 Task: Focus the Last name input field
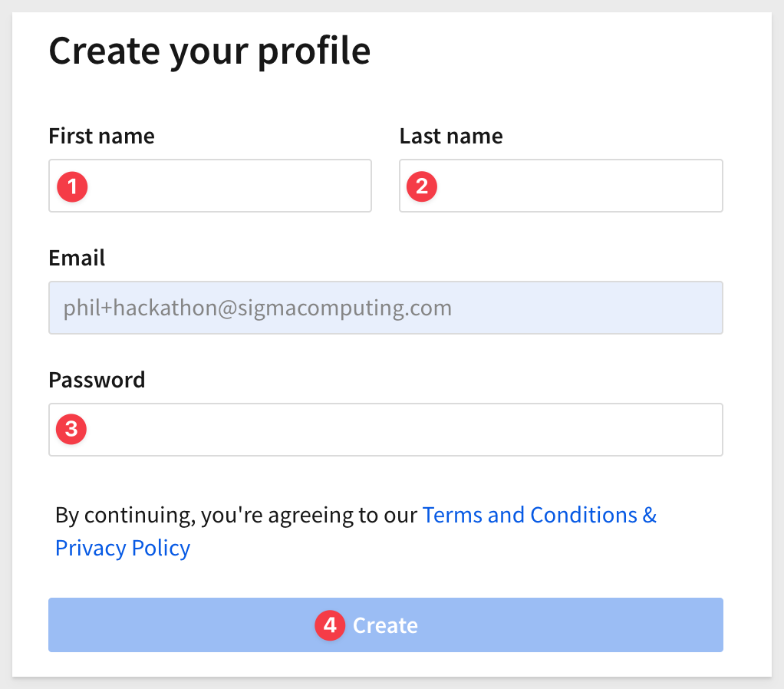(x=561, y=186)
